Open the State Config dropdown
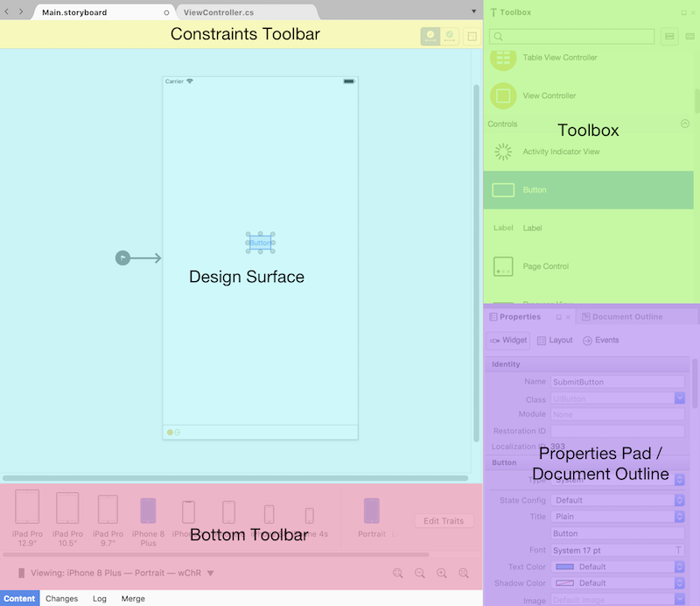Image resolution: width=700 pixels, height=606 pixels. point(617,501)
